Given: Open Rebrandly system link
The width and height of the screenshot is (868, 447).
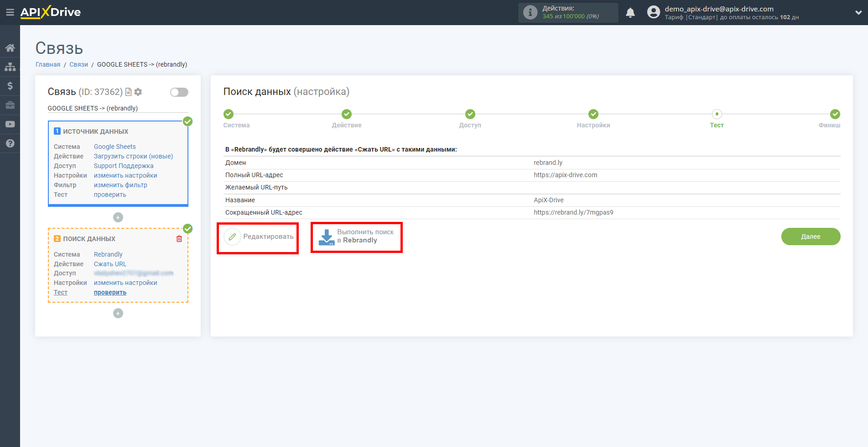Looking at the screenshot, I should point(108,254).
